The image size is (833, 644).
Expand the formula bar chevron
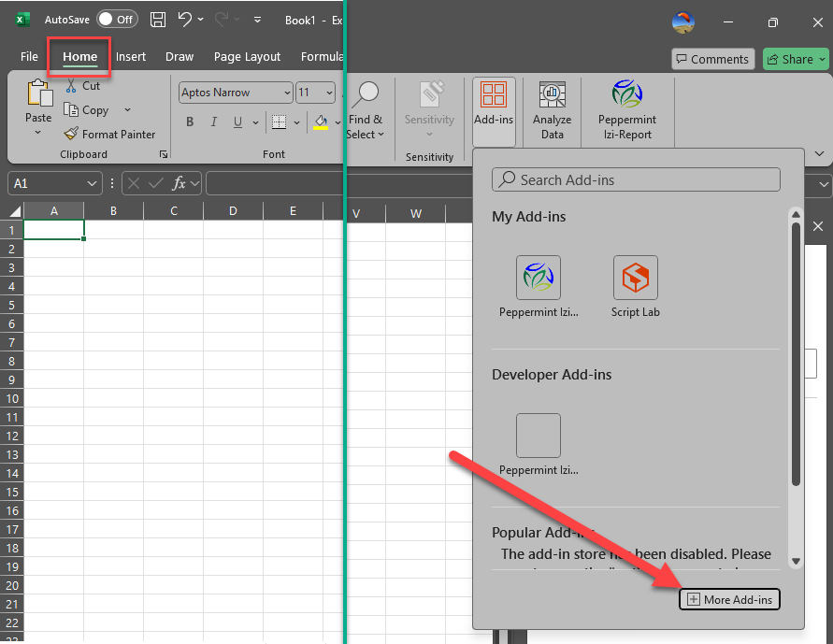pos(824,185)
